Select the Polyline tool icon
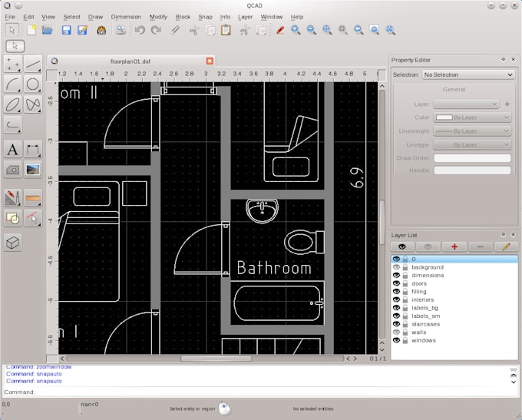Screen dimensions: 522x420 [x=13, y=125]
